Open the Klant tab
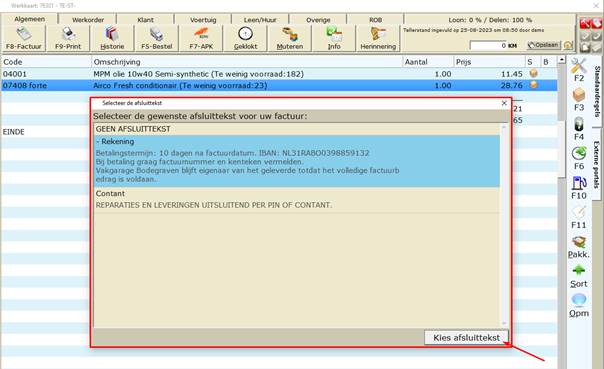 145,20
